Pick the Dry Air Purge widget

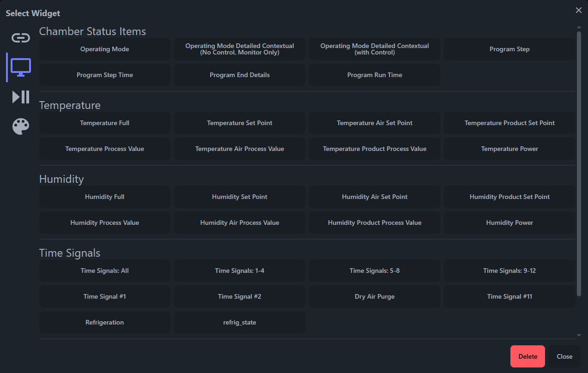click(375, 296)
